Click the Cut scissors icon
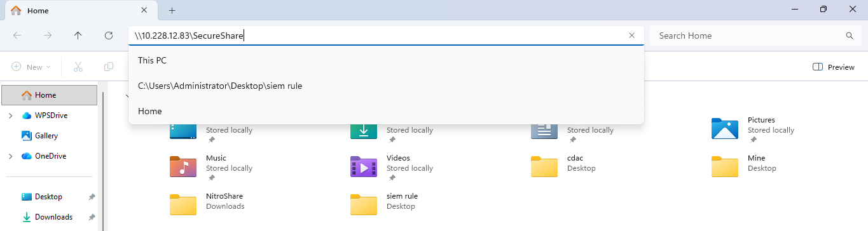868x231 pixels. (78, 67)
